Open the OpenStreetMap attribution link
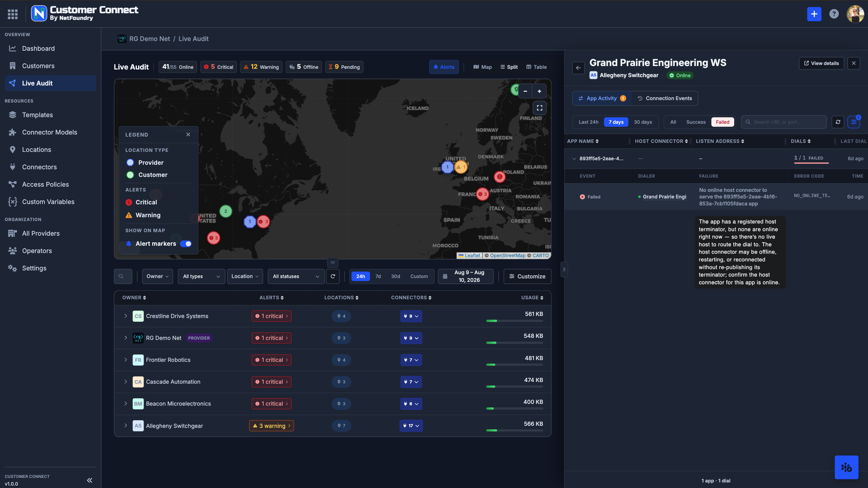Viewport: 868px width, 488px height. pos(507,255)
